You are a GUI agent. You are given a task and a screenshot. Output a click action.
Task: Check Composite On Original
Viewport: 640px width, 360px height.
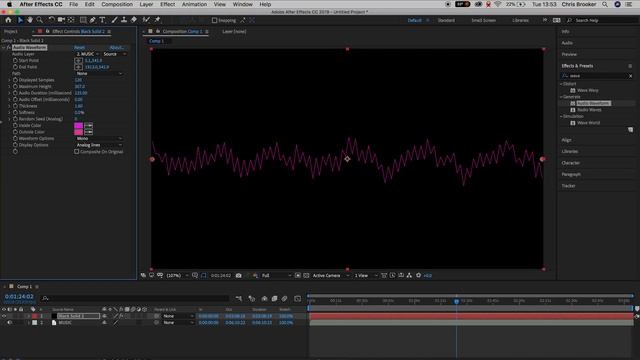77,151
